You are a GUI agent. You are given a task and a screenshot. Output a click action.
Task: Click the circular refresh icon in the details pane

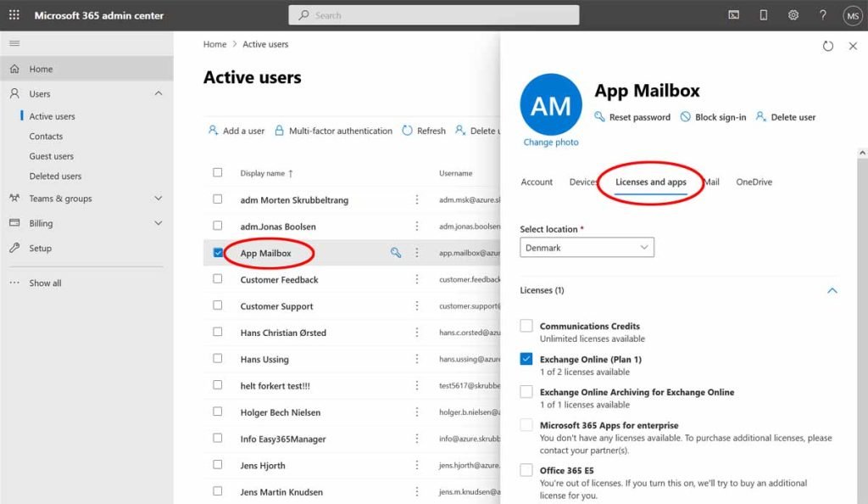828,47
